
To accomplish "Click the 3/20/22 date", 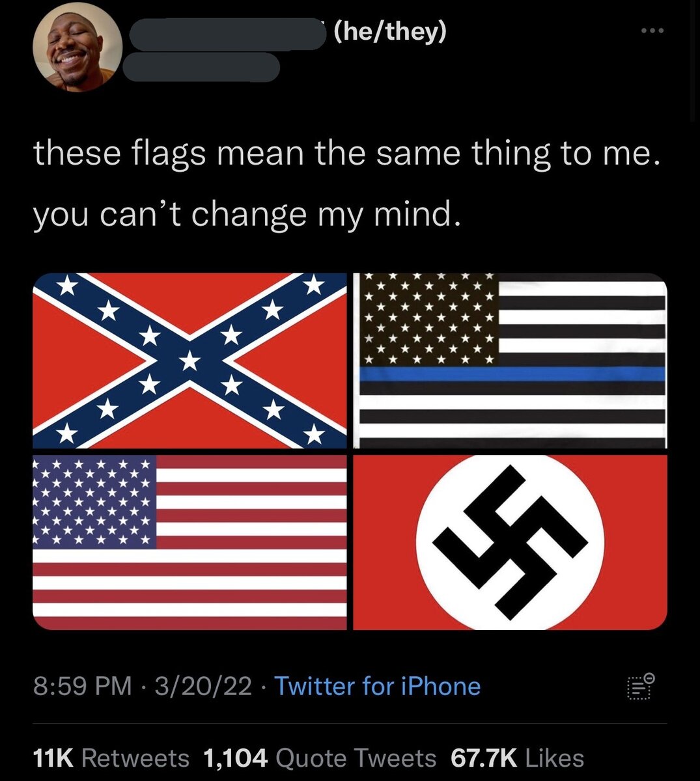I will tap(203, 686).
